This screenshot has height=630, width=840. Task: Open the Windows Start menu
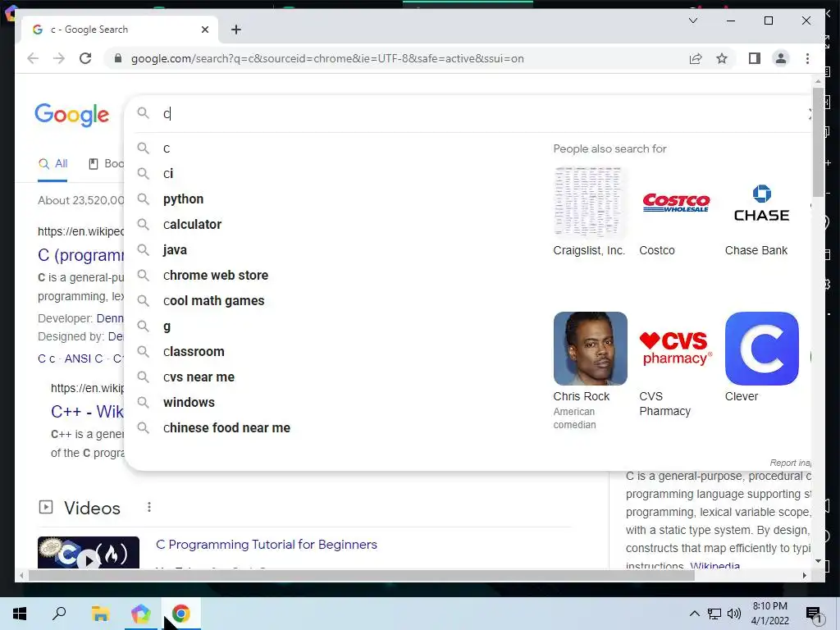pyautogui.click(x=20, y=614)
